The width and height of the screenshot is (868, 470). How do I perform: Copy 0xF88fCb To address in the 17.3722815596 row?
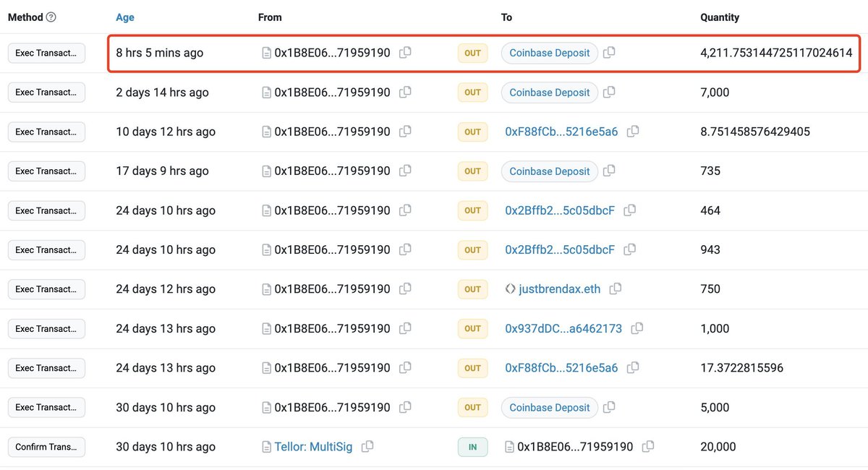(633, 368)
